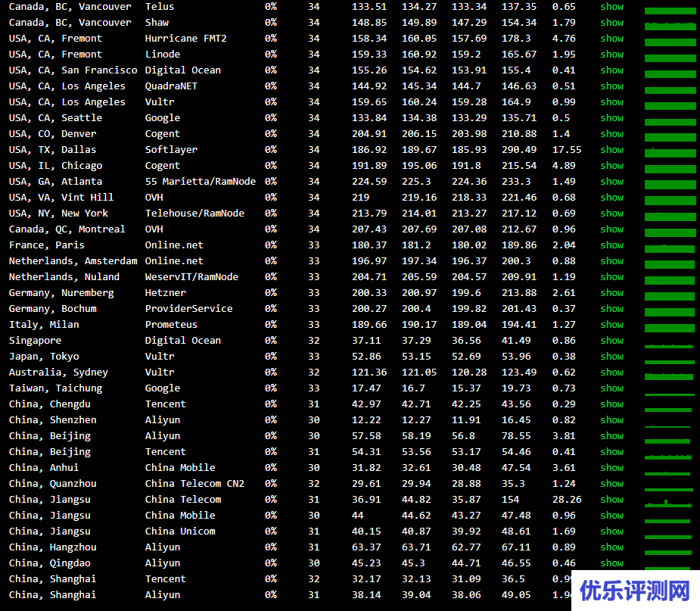Screen dimensions: 700x611
Task: Open "show" for Google Taichung row
Action: pos(611,388)
